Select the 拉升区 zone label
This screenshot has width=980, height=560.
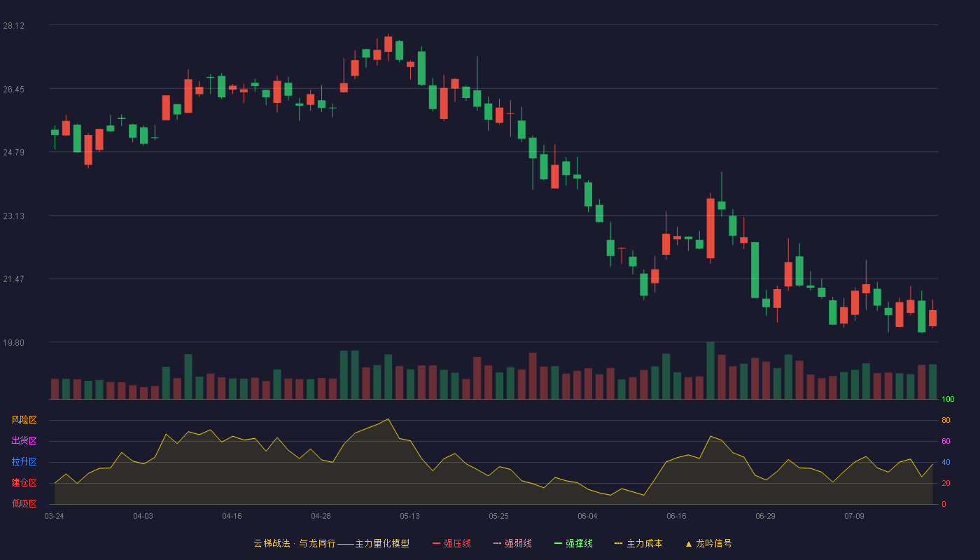pos(24,462)
